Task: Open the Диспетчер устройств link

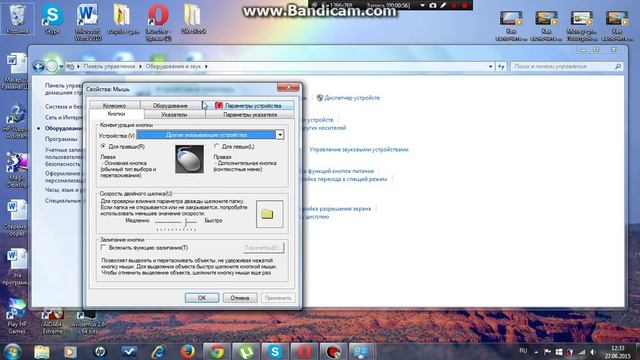Action: coord(352,98)
